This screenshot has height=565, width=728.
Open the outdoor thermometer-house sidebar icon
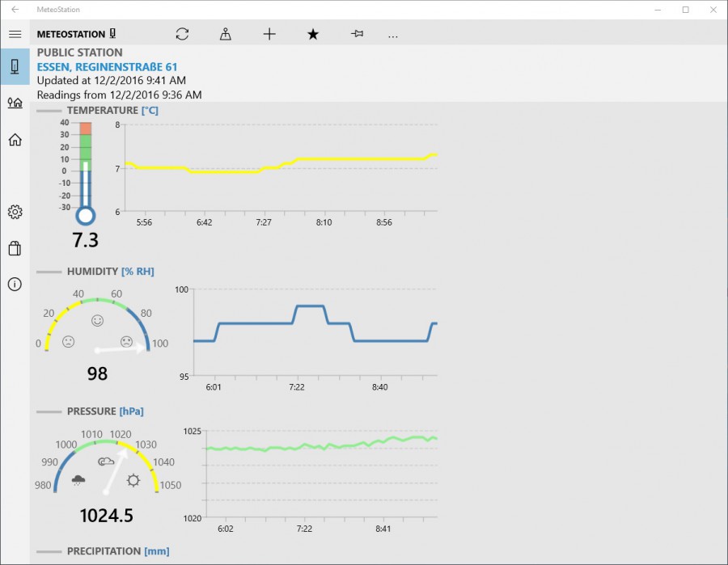[15, 103]
